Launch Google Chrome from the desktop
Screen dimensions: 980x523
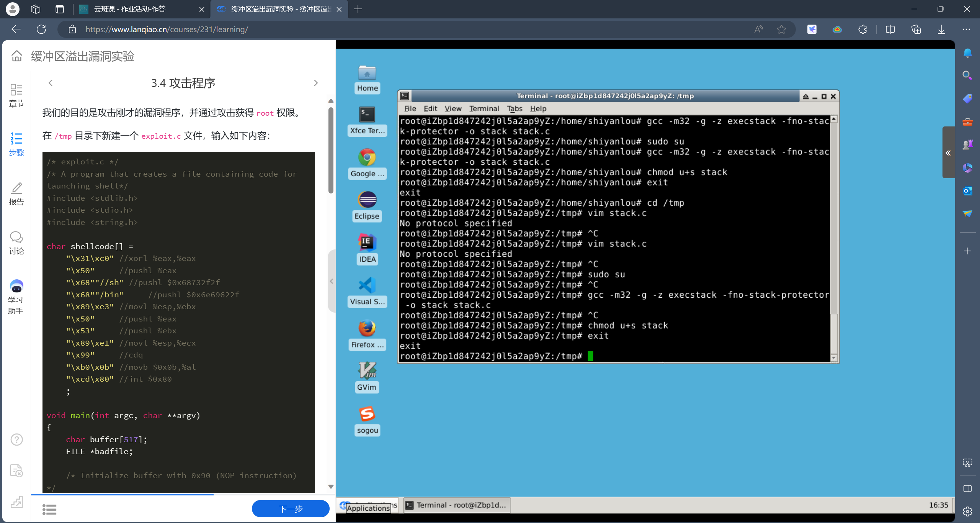(367, 158)
